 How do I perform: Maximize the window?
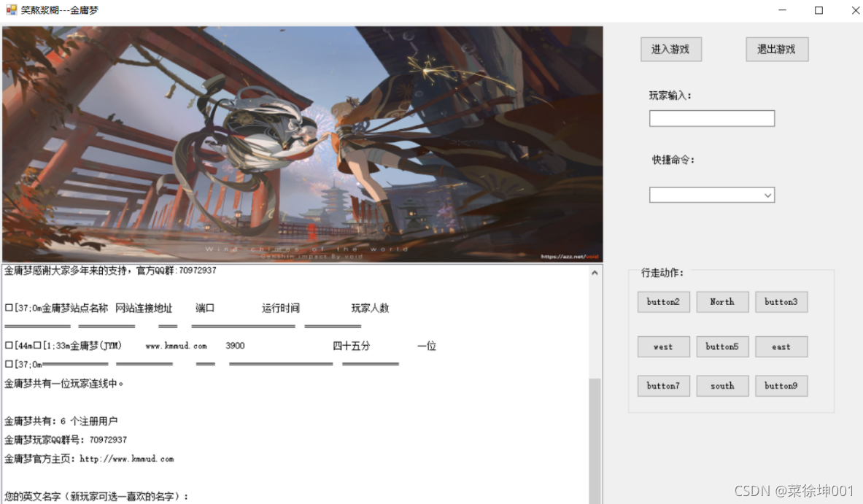point(819,10)
